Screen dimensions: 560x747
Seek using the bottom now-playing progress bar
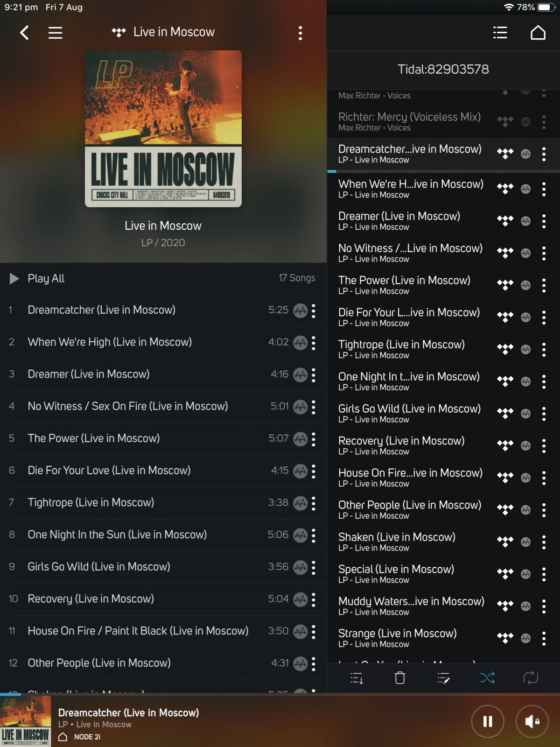[280, 694]
